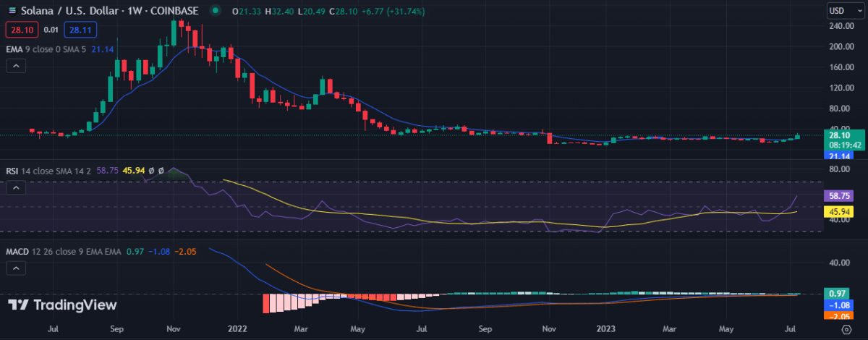Click the green market status dot
This screenshot has width=868, height=340.
click(x=214, y=12)
